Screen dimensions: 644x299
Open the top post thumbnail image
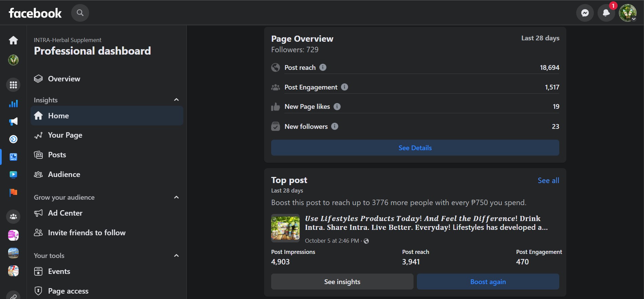[x=285, y=228]
